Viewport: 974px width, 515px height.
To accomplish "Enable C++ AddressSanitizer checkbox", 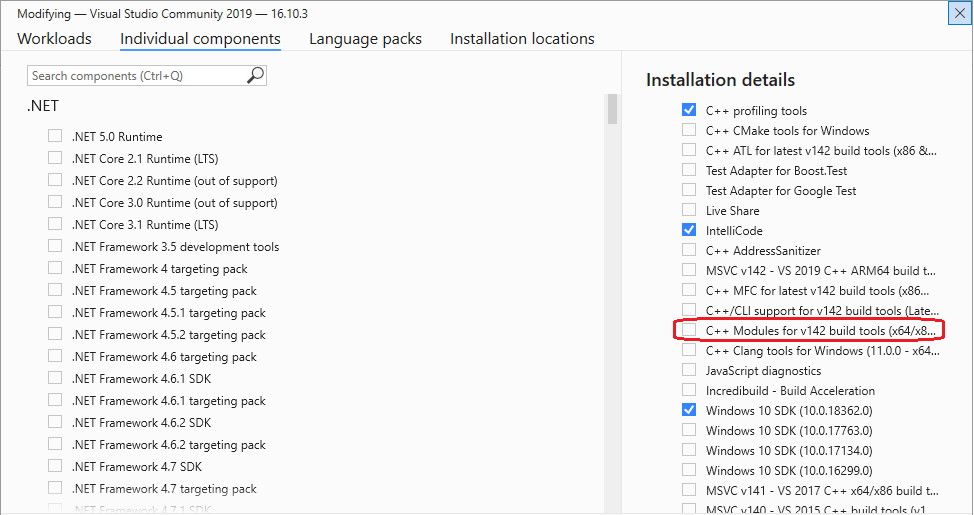I will [689, 250].
